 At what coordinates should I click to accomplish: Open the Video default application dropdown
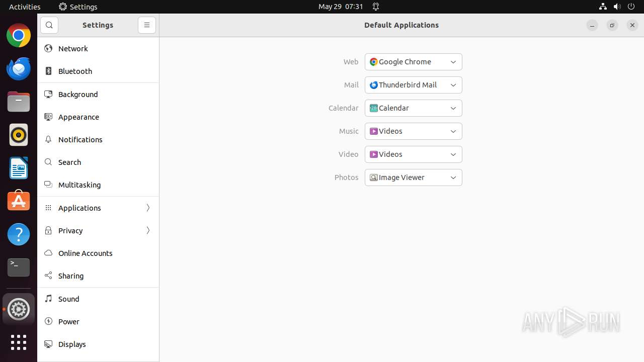click(x=414, y=154)
